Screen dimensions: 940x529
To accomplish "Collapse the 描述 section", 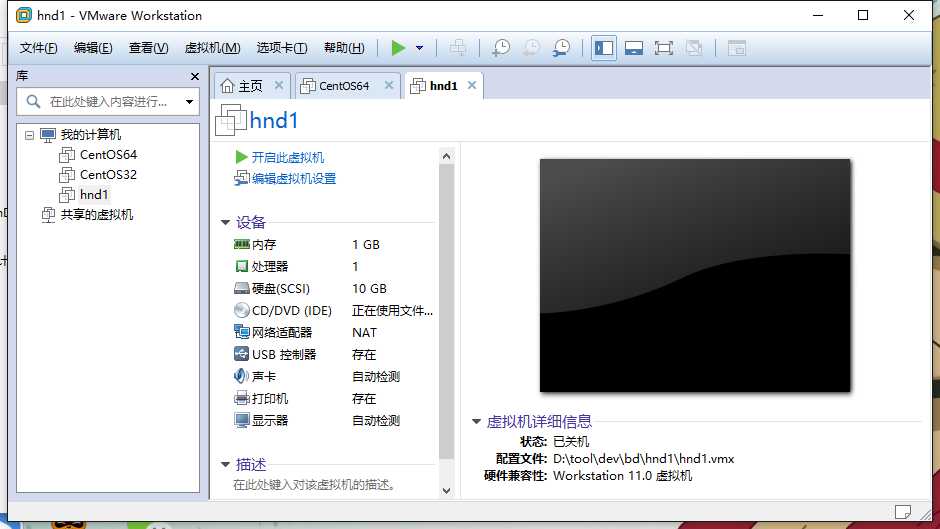I will [x=225, y=464].
